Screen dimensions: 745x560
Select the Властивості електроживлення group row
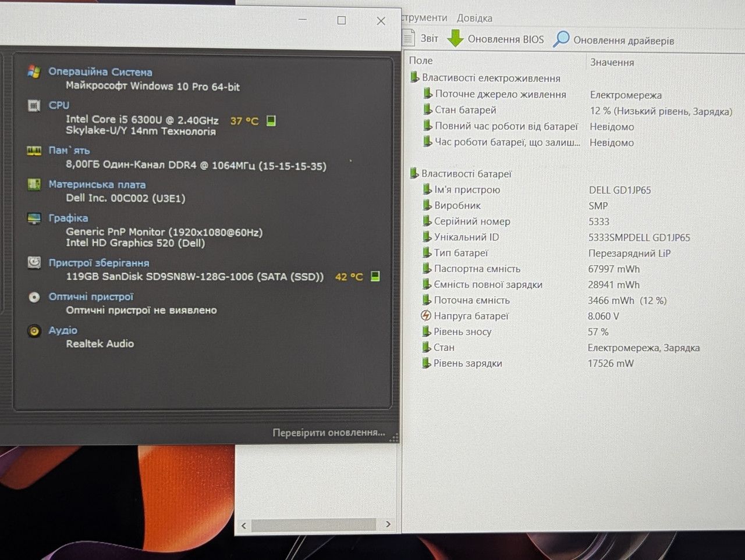point(485,78)
